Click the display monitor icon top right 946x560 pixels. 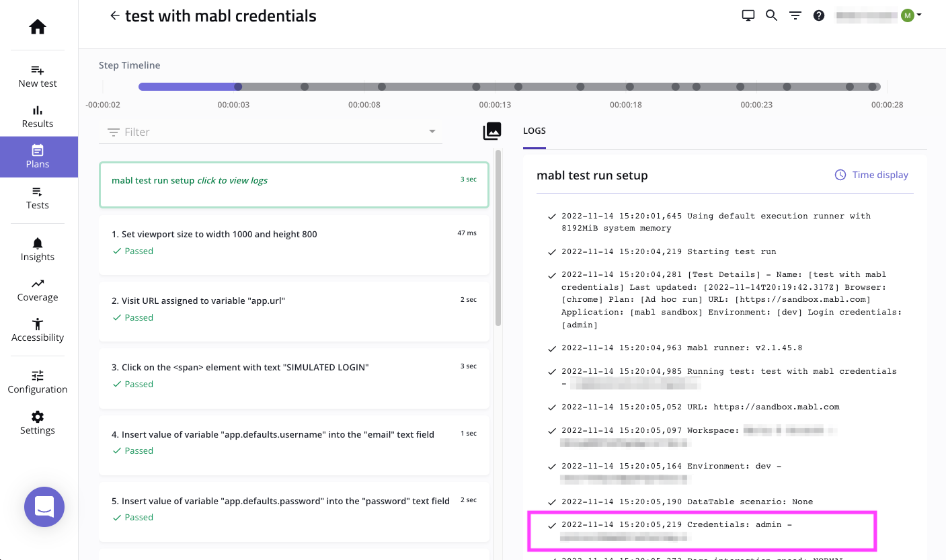click(x=748, y=15)
